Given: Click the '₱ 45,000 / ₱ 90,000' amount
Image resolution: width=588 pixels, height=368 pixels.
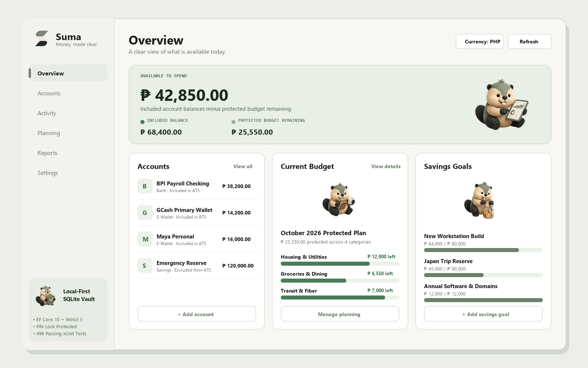Looking at the screenshot, I should click(445, 269).
